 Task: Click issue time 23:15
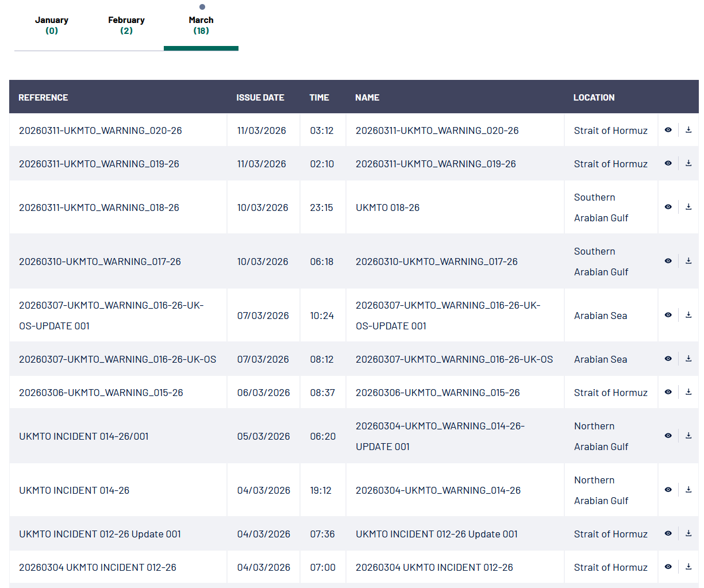pos(321,207)
